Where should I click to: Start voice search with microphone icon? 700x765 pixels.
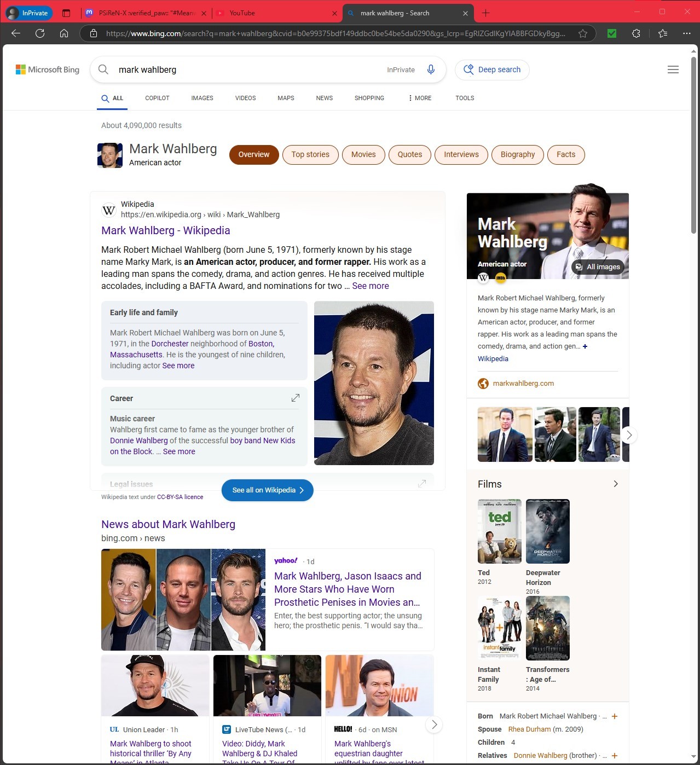point(431,69)
